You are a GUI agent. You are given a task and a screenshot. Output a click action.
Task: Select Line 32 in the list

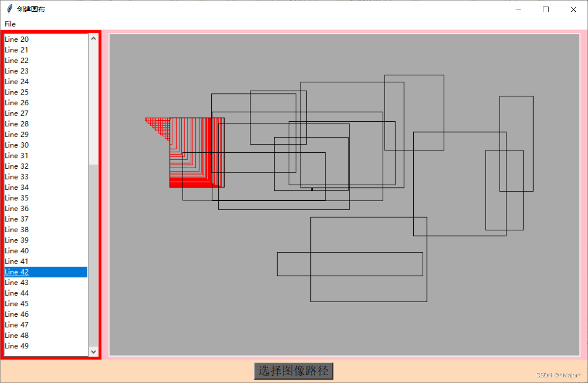coord(46,166)
